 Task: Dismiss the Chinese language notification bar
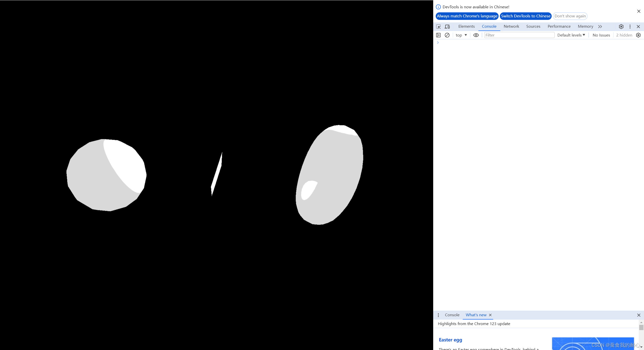click(639, 11)
